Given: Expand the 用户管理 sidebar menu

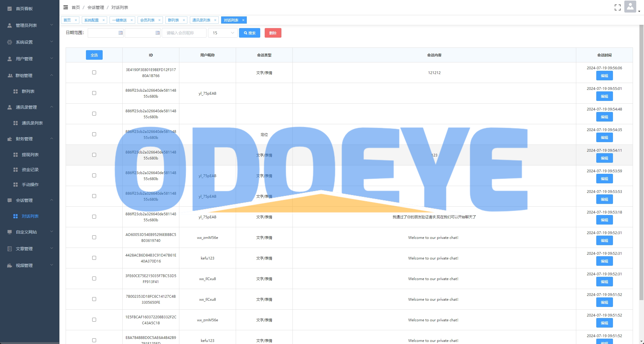Looking at the screenshot, I should point(52,59).
